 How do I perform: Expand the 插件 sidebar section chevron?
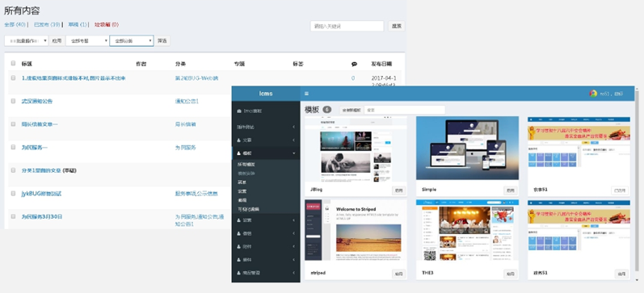293,259
